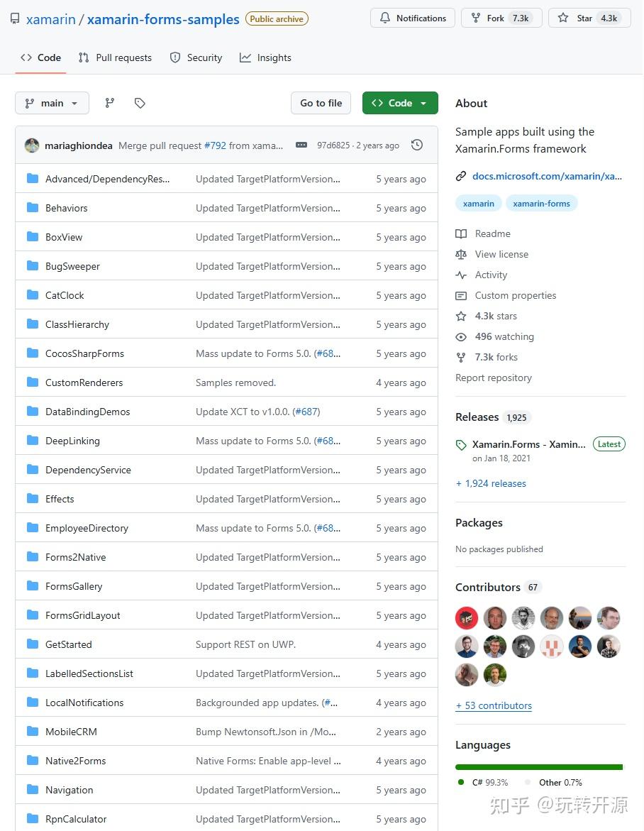644x831 pixels.
Task: Click the notifications bell icon
Action: coord(384,18)
